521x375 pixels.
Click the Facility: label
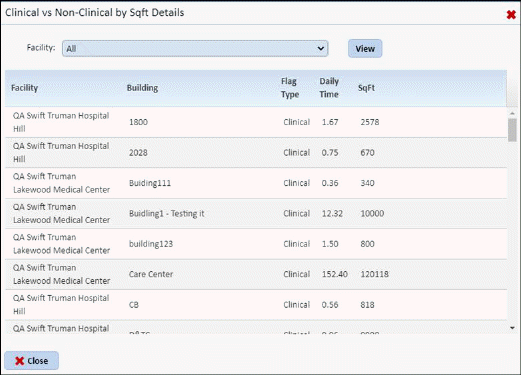[x=41, y=48]
